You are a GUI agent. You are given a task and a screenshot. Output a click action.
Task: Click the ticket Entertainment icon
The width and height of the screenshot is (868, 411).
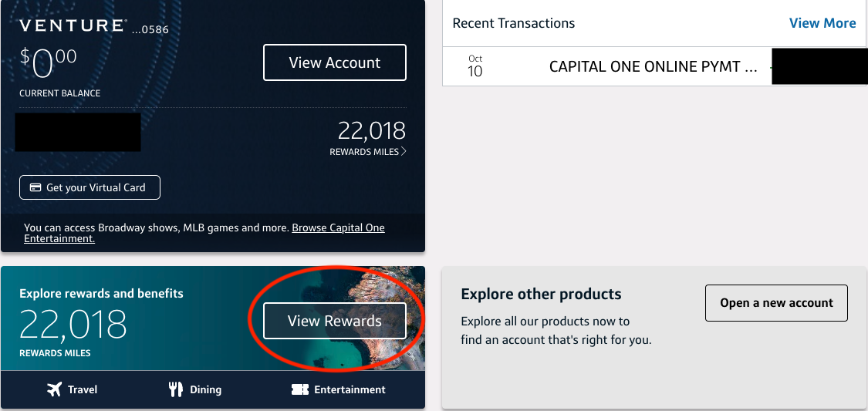(x=299, y=389)
